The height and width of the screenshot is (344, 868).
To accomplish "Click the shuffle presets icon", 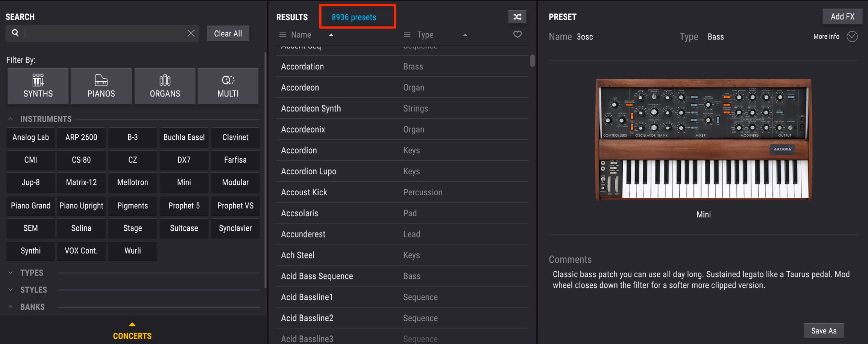I will tap(517, 17).
